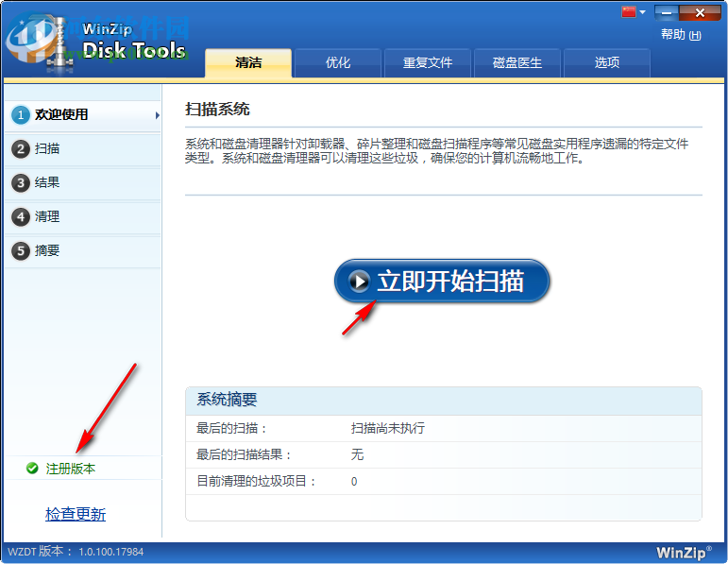Click the 注册版本 label
The width and height of the screenshot is (728, 564).
coord(71,469)
